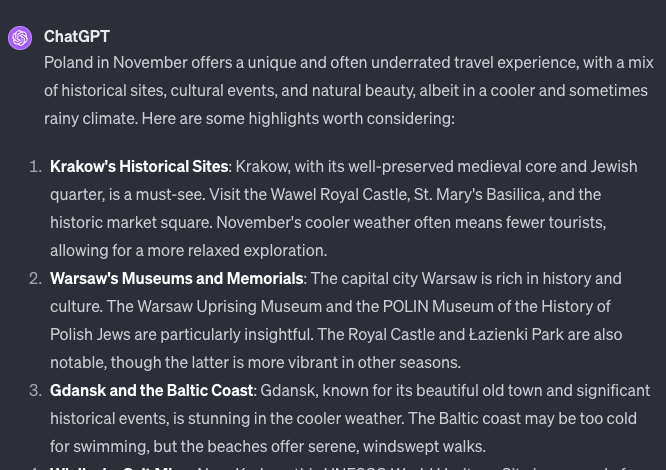The image size is (666, 470).
Task: Click the "Gdansk and the Baltic Coast" heading
Action: (x=151, y=390)
